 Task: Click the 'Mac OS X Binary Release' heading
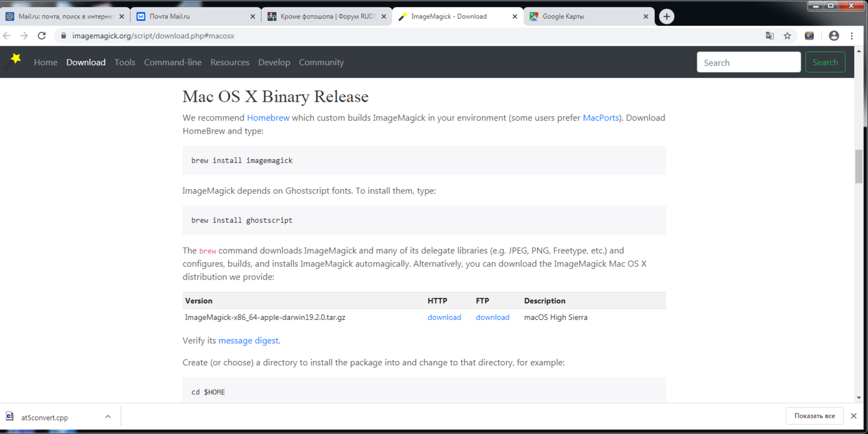point(275,96)
